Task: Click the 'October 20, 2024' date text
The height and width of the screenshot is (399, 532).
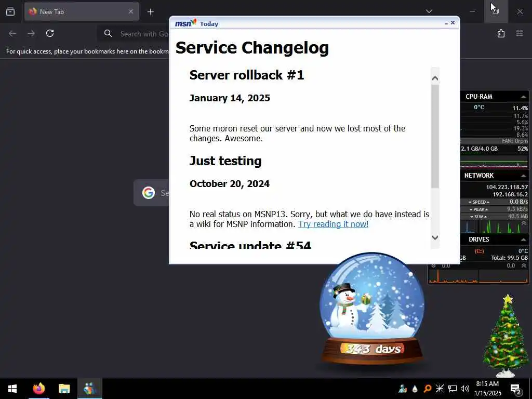Action: click(x=229, y=184)
